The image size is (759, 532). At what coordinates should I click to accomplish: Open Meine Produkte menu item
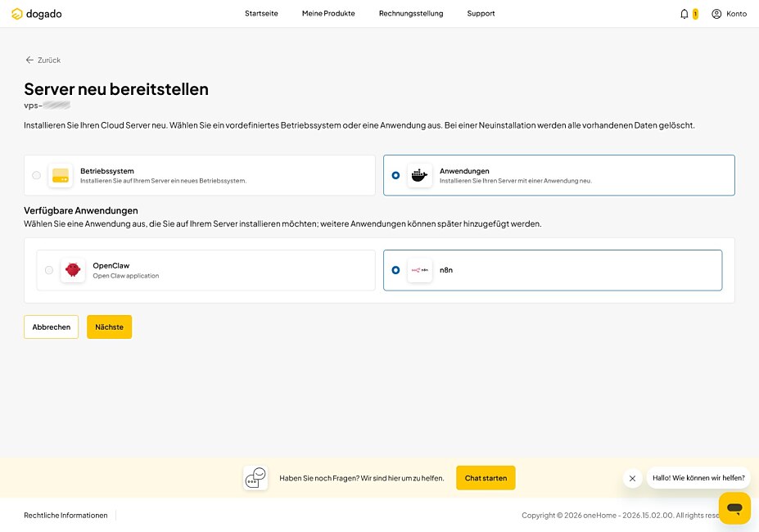[328, 14]
